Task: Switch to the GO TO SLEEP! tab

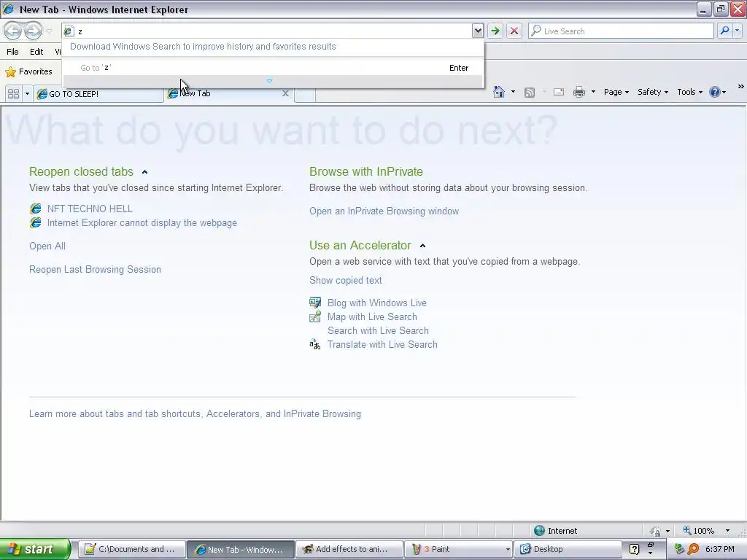Action: click(98, 94)
